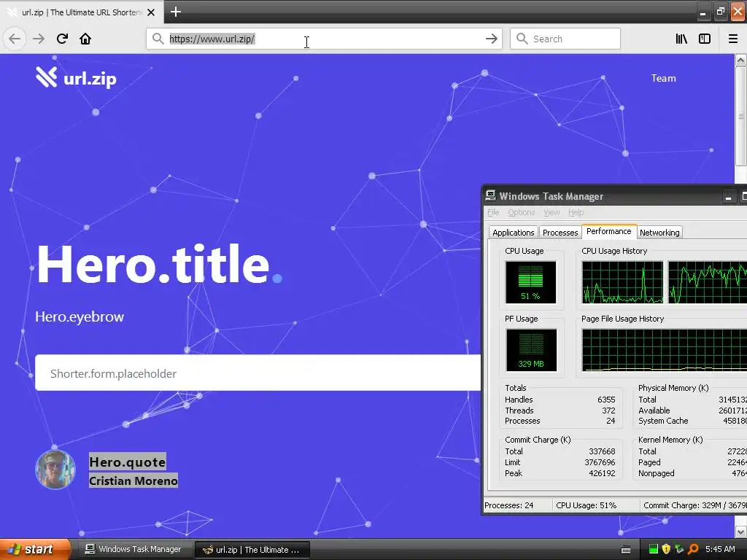Switch to url.zip taskbar button
This screenshot has height=560, width=747.
[252, 550]
